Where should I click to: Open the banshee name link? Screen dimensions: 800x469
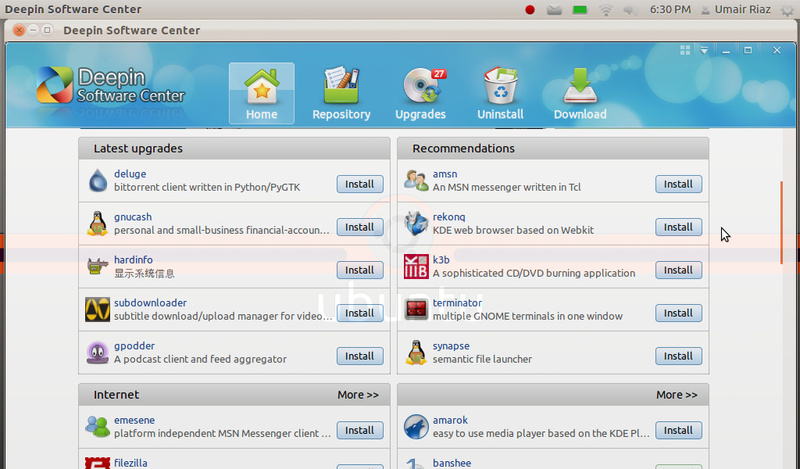[x=452, y=463]
